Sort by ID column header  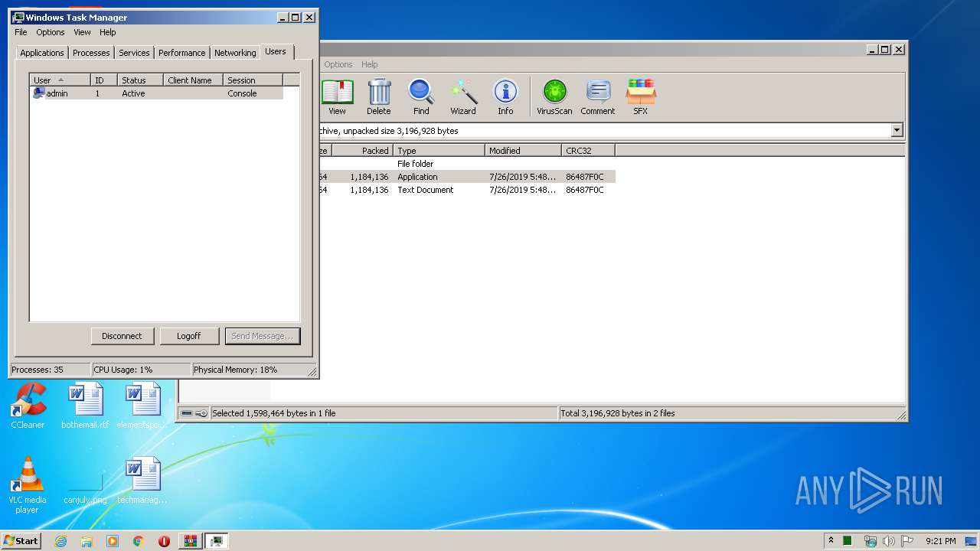click(x=103, y=80)
